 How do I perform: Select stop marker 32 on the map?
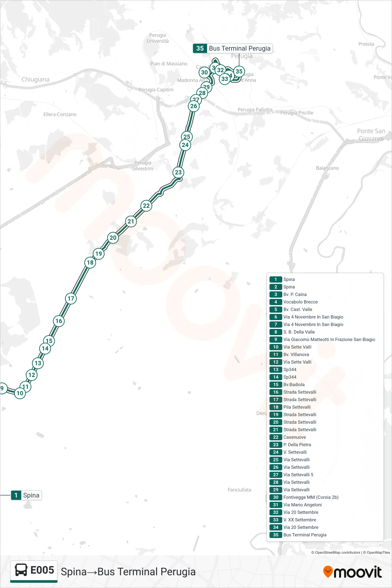(220, 70)
